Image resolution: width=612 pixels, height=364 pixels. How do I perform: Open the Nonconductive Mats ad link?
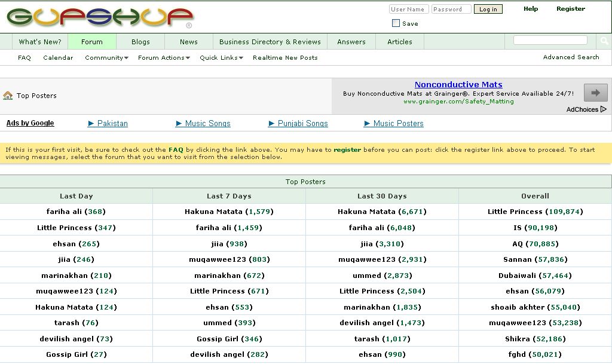[458, 85]
